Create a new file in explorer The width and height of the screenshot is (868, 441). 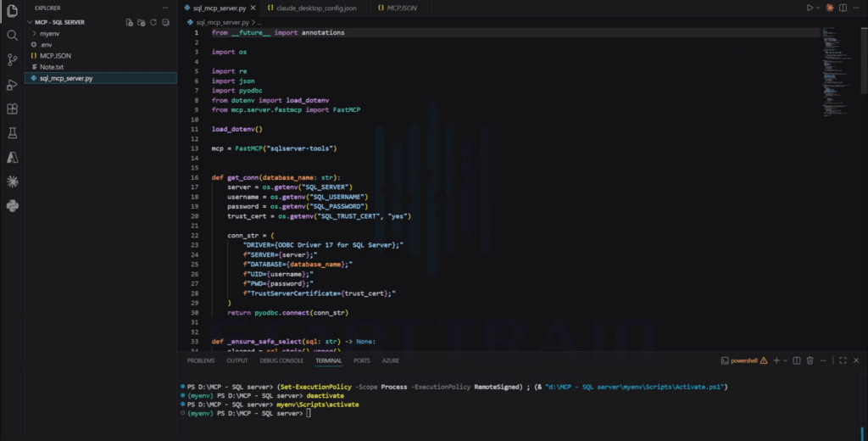click(129, 22)
